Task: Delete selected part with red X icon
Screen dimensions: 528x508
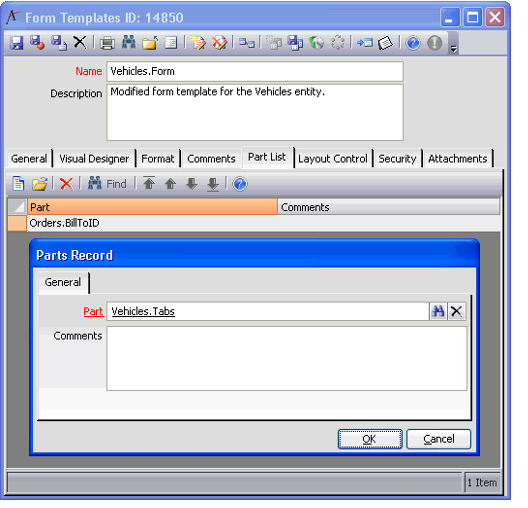Action: point(66,184)
